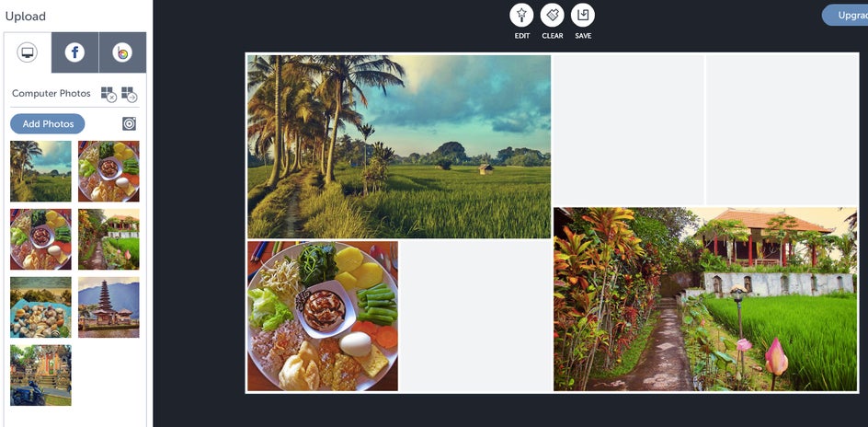868x427 pixels.
Task: Select the garden path thumbnail in sidebar
Action: [108, 238]
